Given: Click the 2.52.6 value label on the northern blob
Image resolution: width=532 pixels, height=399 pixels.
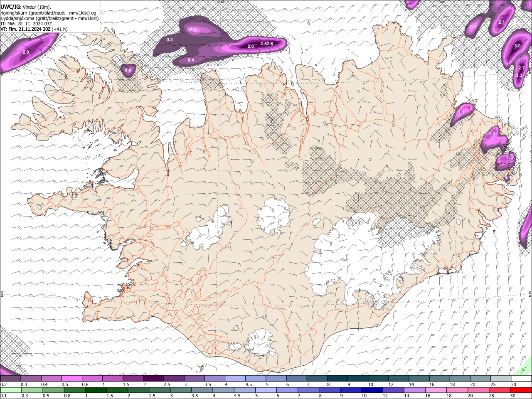Looking at the screenshot, I should (x=266, y=44).
